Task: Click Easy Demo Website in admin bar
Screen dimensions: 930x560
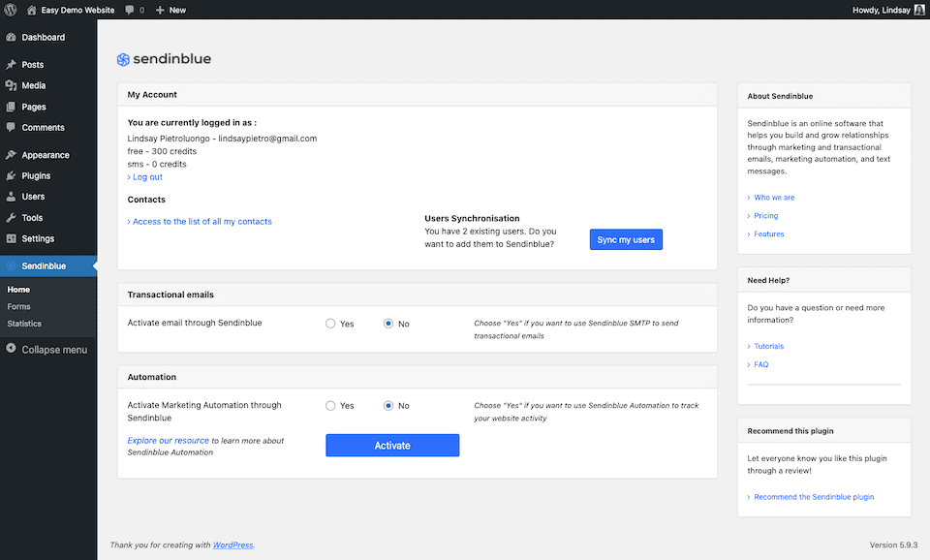Action: pyautogui.click(x=77, y=10)
